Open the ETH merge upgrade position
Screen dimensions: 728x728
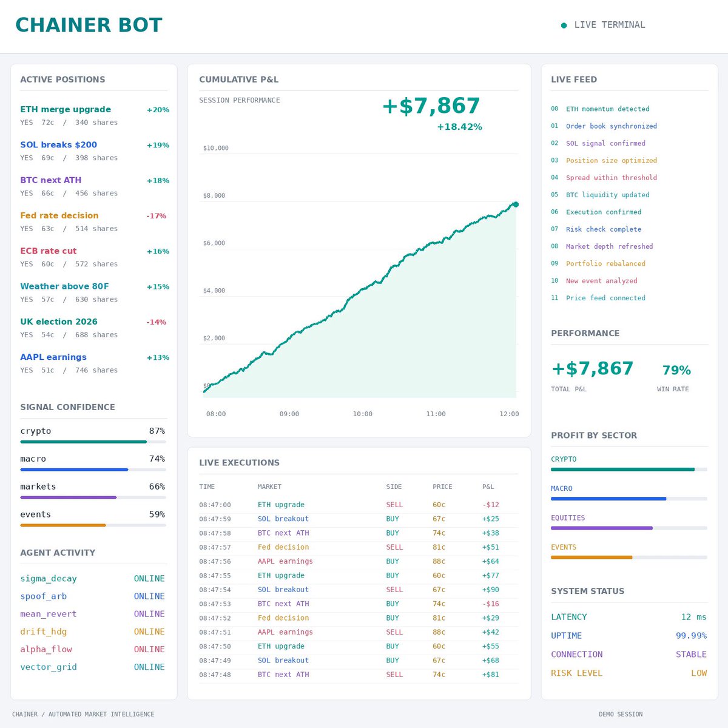tap(95, 115)
